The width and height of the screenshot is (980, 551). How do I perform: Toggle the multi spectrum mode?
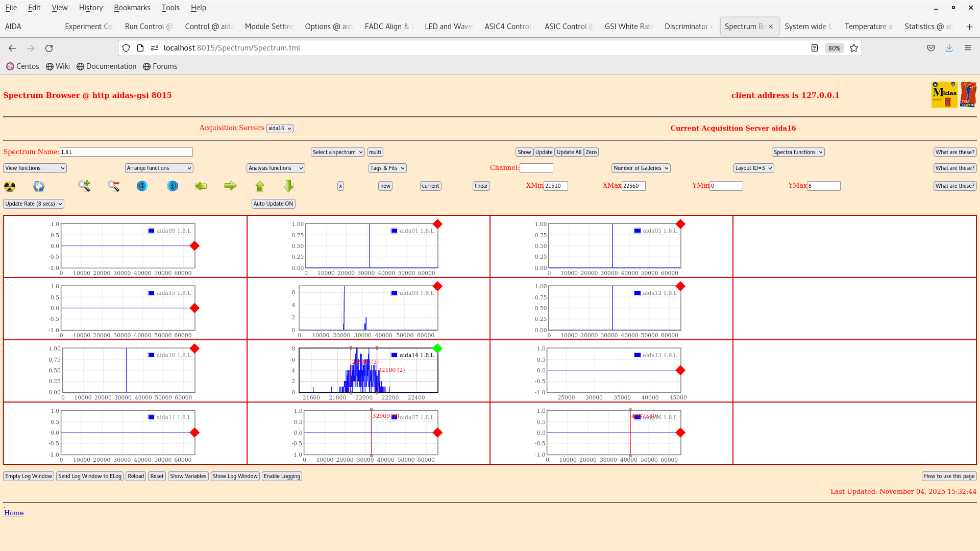375,152
